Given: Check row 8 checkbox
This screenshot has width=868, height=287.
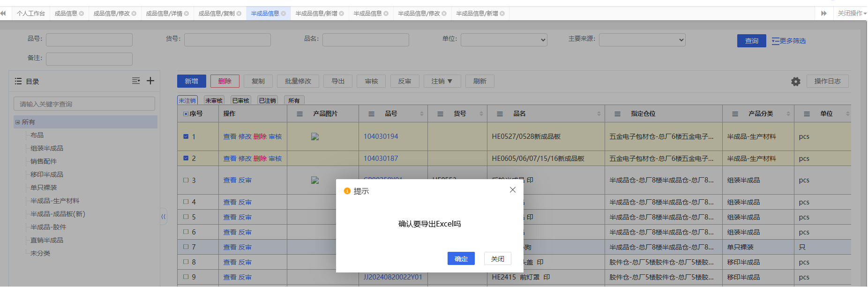Looking at the screenshot, I should coord(186,262).
